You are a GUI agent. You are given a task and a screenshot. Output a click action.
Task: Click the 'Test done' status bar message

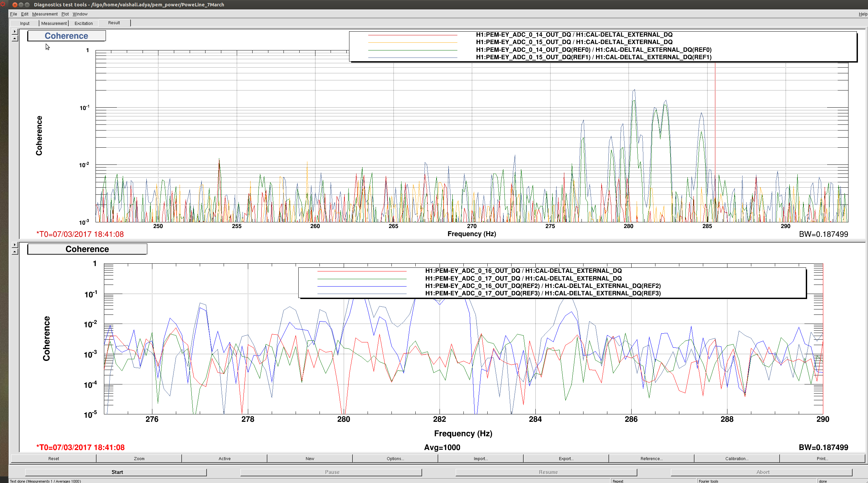click(x=45, y=481)
